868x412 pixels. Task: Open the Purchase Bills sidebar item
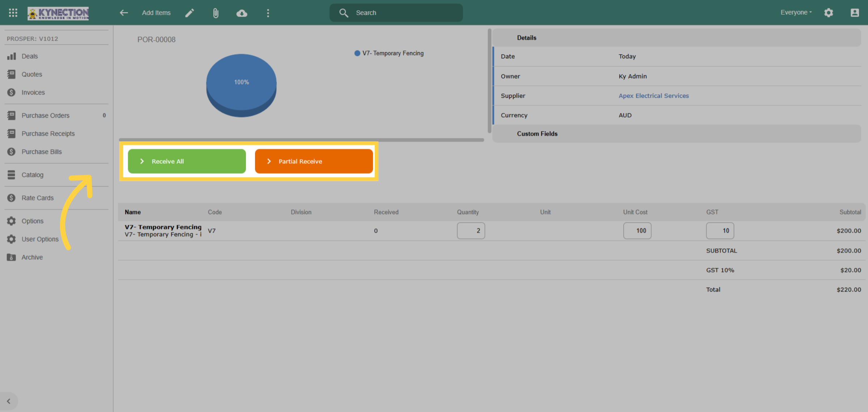(42, 152)
